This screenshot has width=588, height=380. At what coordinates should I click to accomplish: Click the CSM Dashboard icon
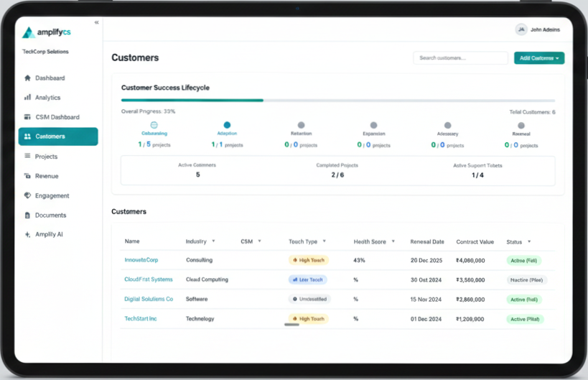[27, 117]
